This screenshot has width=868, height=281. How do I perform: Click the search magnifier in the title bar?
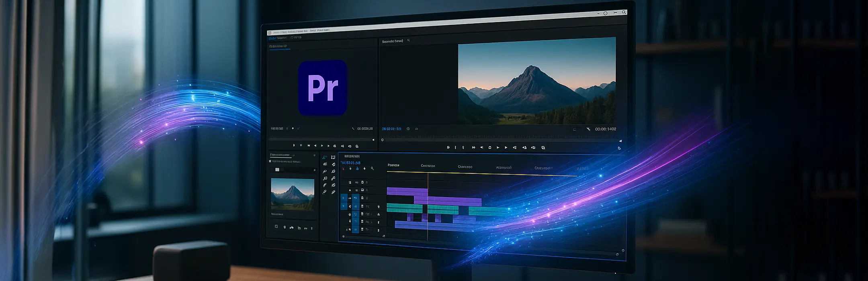click(x=624, y=12)
